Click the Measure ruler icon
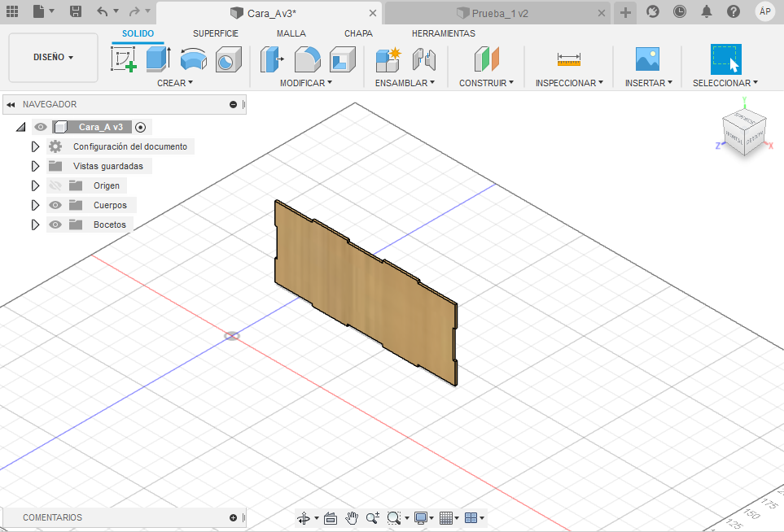The image size is (784, 532). (569, 59)
